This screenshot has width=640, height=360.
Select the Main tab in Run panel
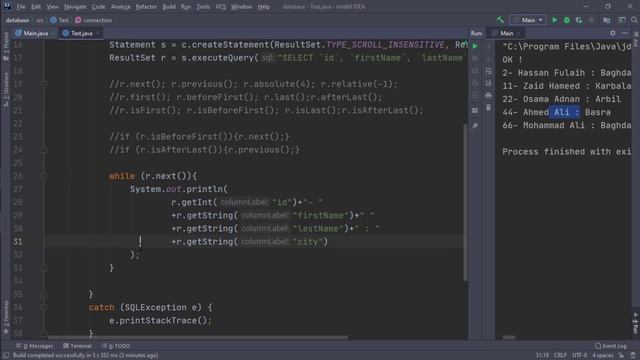(x=507, y=33)
